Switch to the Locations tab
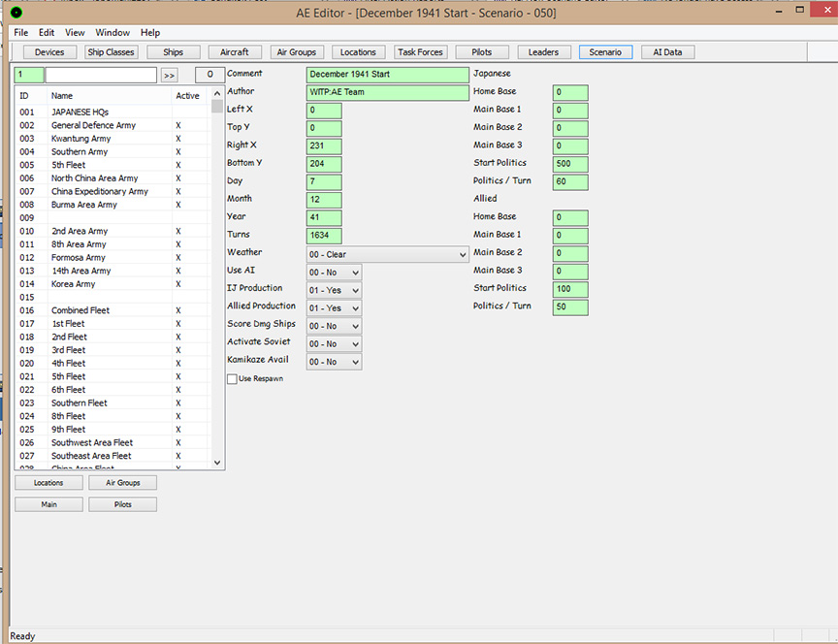Image resolution: width=838 pixels, height=644 pixels. (x=358, y=51)
